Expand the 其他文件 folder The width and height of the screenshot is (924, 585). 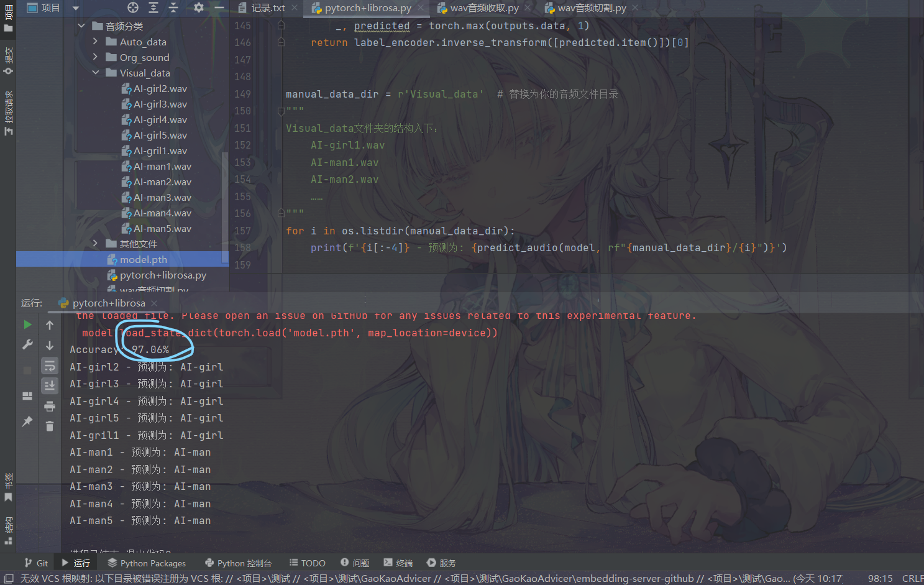(x=95, y=243)
